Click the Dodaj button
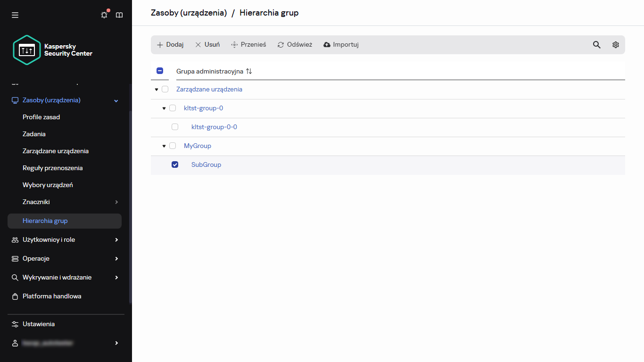Viewport: 644px width, 362px height. (170, 44)
